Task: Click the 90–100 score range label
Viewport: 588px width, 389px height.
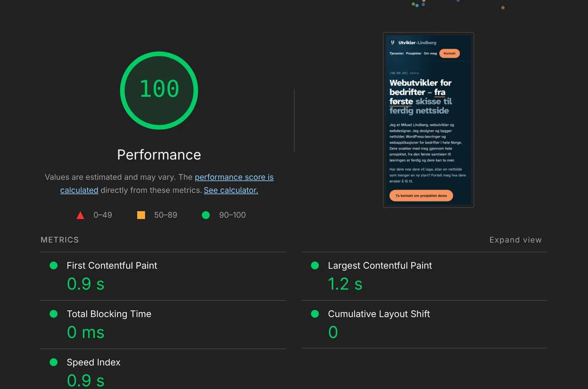Action: (232, 215)
